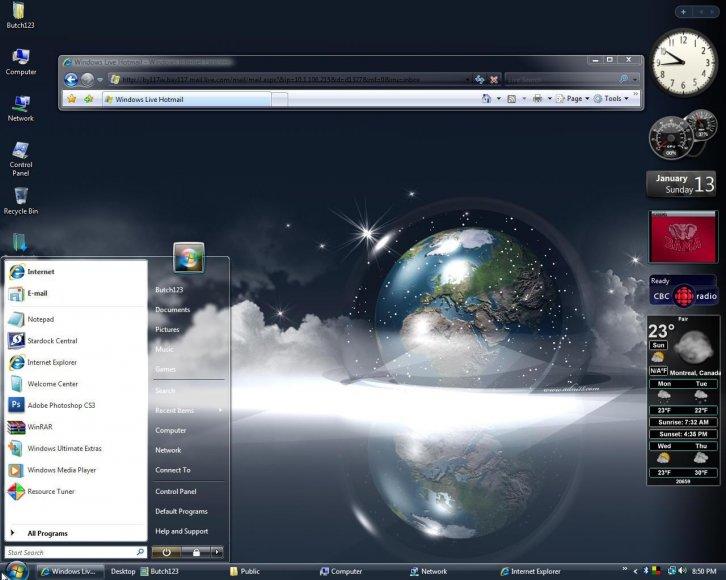Image resolution: width=726 pixels, height=580 pixels.
Task: Open WinRAR from Start menu
Action: point(76,427)
